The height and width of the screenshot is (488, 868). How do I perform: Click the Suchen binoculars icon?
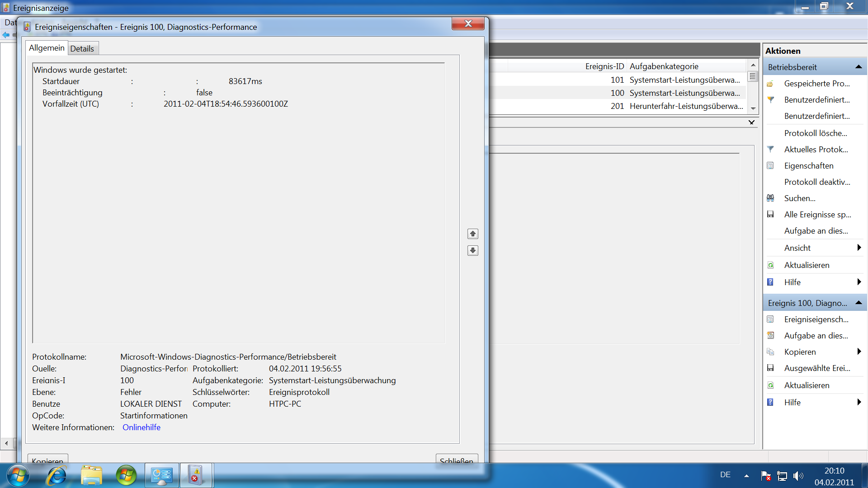tap(770, 198)
